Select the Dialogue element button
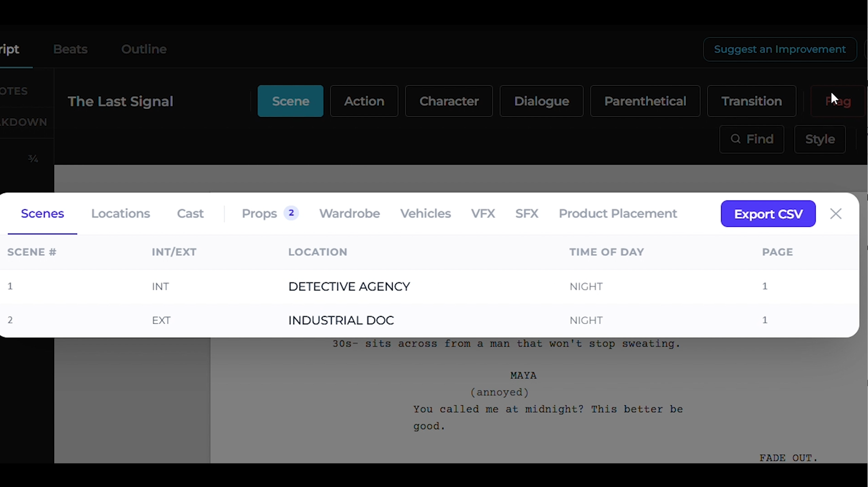This screenshot has height=487, width=868. coord(541,101)
